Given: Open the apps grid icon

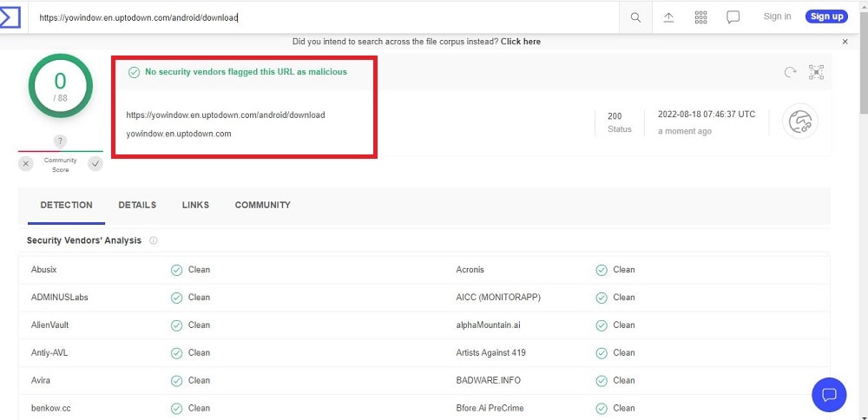Looking at the screenshot, I should 700,17.
